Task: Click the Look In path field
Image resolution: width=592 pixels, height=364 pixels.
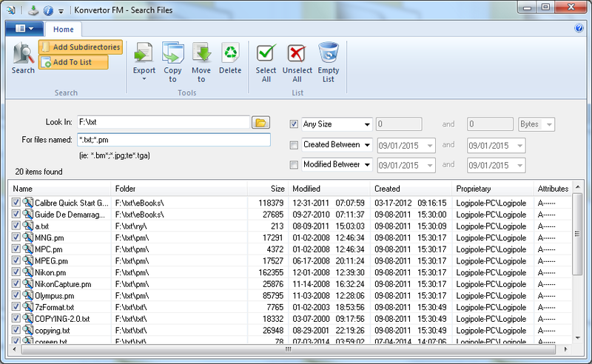Action: (164, 122)
